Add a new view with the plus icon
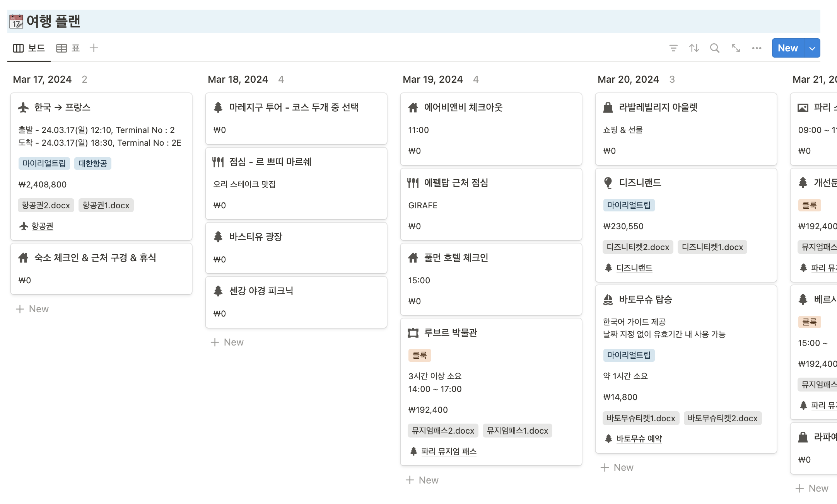This screenshot has height=504, width=837. (x=94, y=48)
